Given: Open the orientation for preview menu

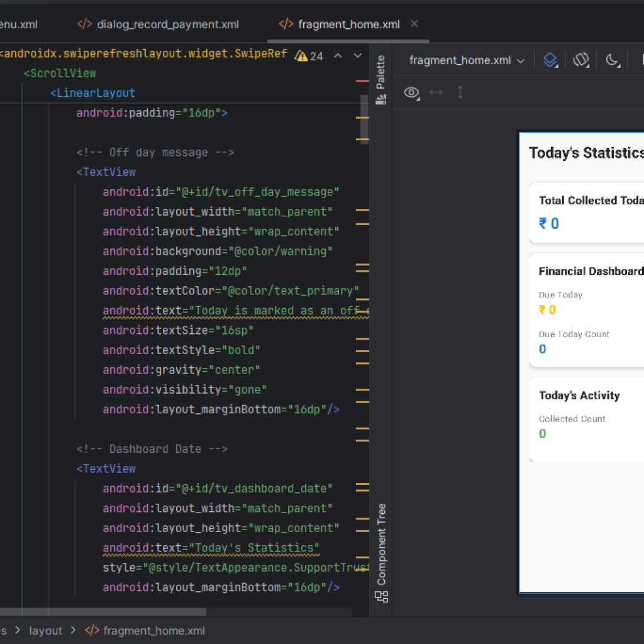Looking at the screenshot, I should coord(581,60).
